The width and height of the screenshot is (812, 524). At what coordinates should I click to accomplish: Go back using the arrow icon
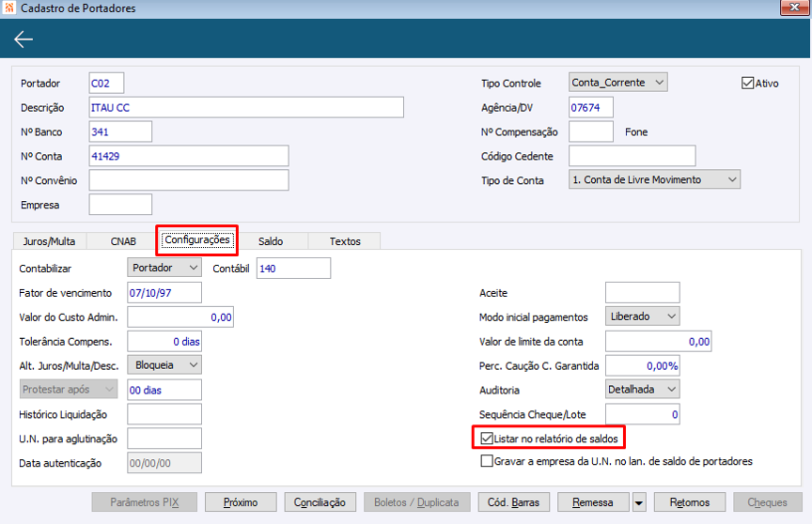pyautogui.click(x=23, y=39)
